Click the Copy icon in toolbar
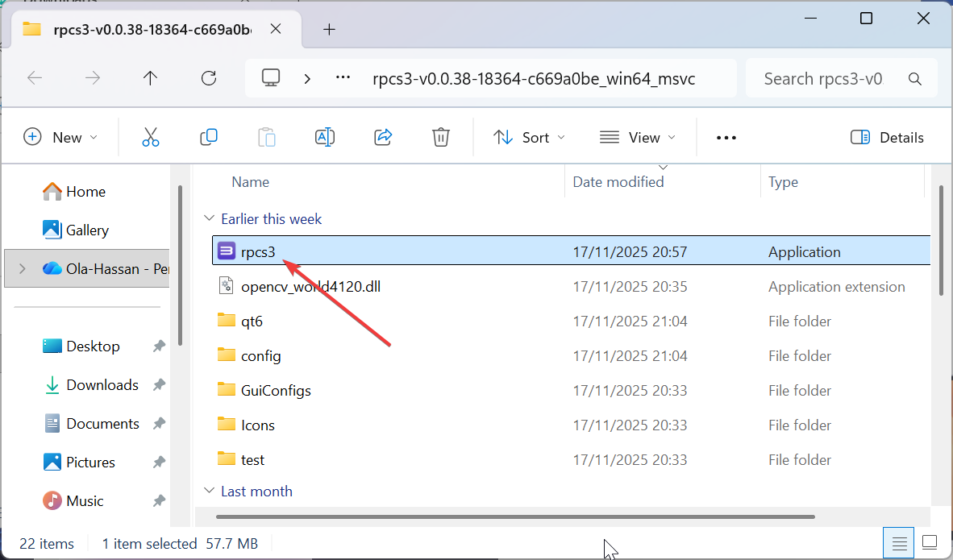 [x=209, y=137]
